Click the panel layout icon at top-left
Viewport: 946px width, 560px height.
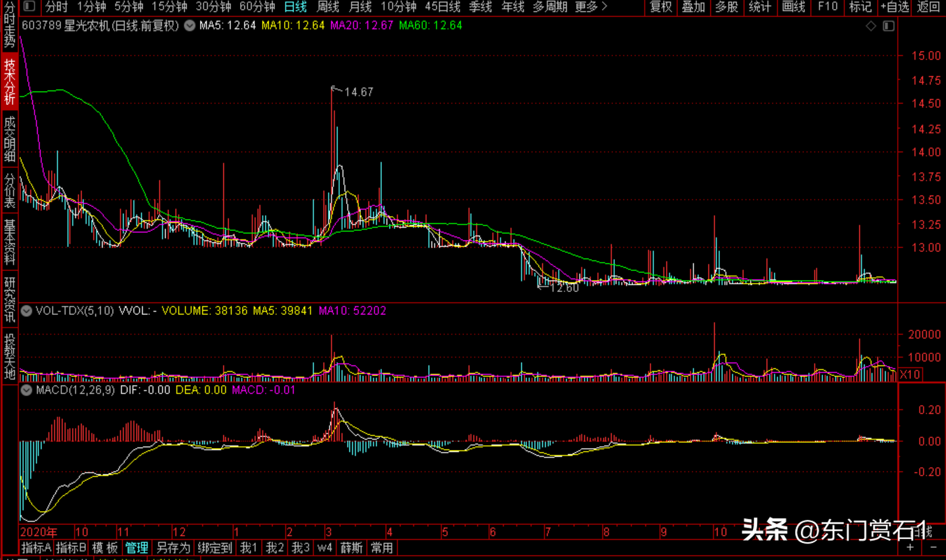coord(29,6)
